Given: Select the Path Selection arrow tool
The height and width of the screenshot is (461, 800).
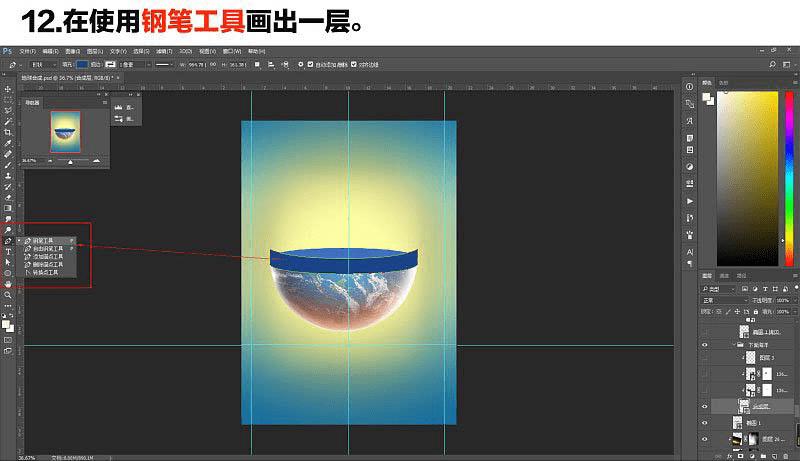Looking at the screenshot, I should (8, 262).
